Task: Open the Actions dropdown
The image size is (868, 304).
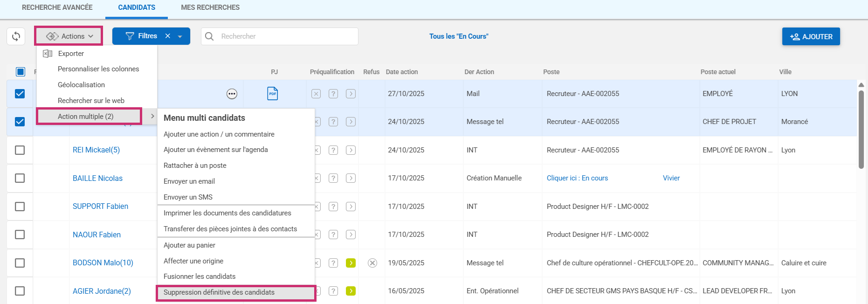Action: pyautogui.click(x=69, y=36)
